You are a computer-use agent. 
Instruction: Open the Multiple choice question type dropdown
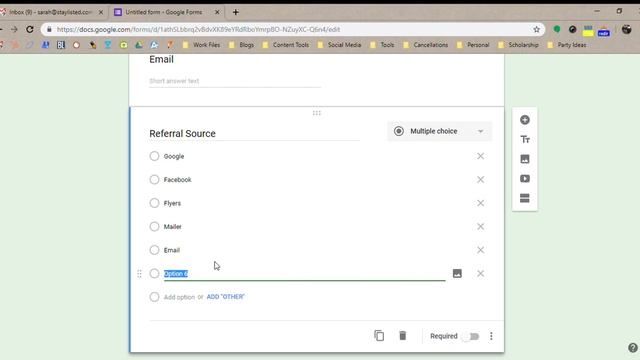coord(439,131)
